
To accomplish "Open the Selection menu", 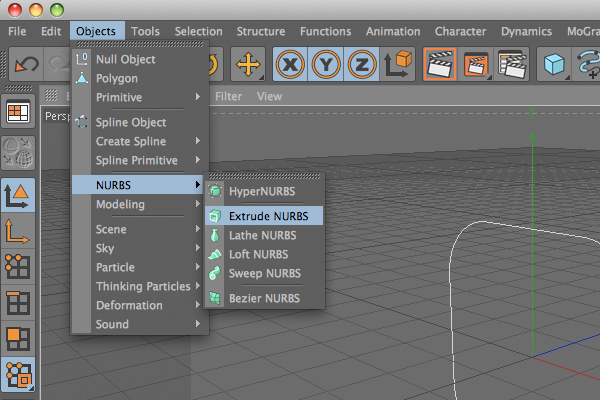I will (x=199, y=31).
